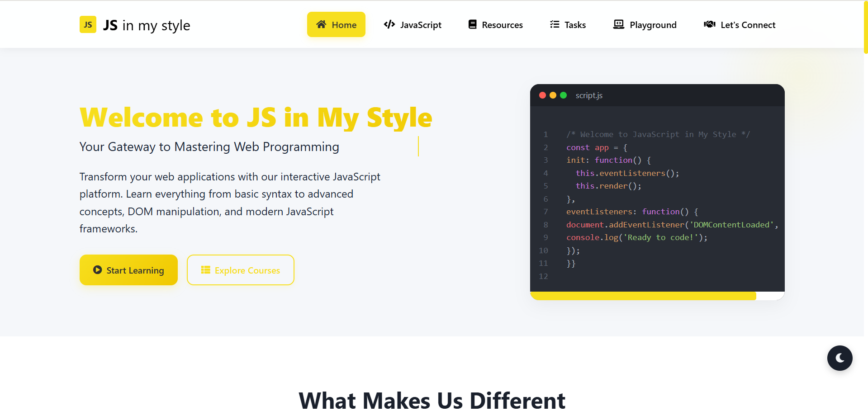Click the book icon beside Resources
868x411 pixels.
tap(472, 24)
